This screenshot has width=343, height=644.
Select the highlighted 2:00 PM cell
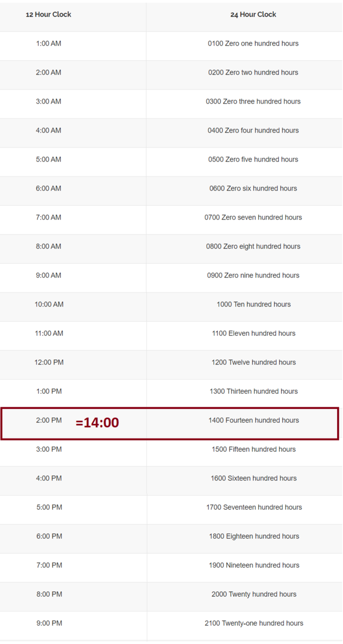pyautogui.click(x=49, y=420)
